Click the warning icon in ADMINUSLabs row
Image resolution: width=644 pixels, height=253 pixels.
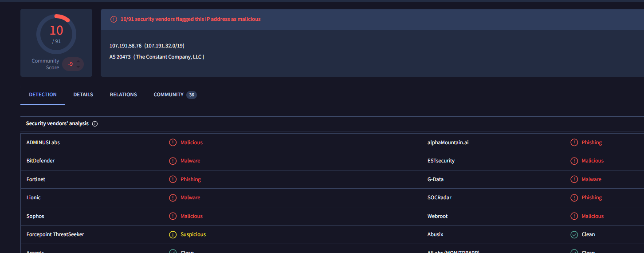coord(173,142)
